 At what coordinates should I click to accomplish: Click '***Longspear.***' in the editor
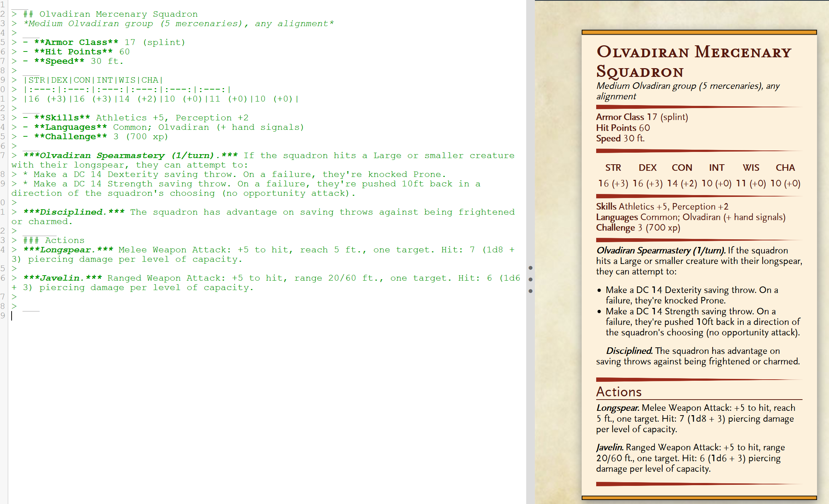(68, 250)
